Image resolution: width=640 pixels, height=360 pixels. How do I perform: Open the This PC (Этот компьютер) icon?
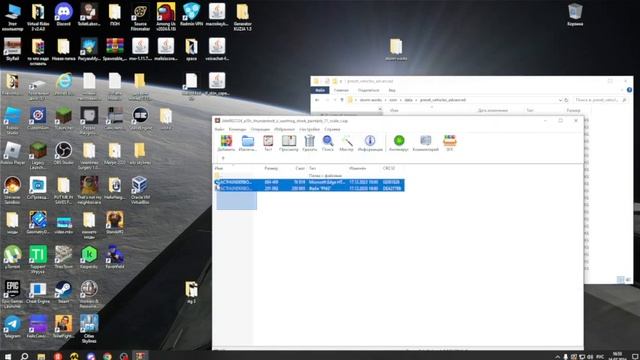pyautogui.click(x=12, y=17)
